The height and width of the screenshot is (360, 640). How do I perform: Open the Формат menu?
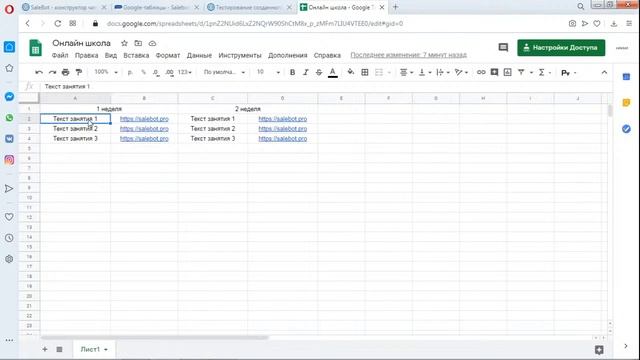(168, 55)
